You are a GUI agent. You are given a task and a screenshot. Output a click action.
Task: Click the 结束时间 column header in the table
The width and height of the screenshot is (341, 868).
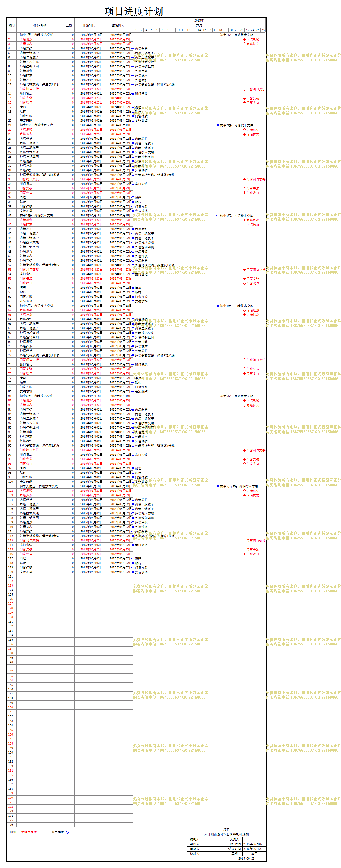point(118,25)
